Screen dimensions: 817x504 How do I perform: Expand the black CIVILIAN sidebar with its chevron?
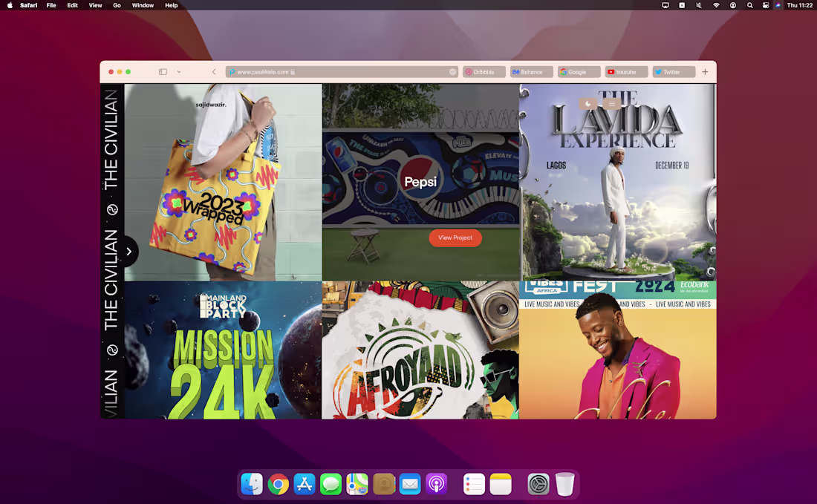coord(128,251)
